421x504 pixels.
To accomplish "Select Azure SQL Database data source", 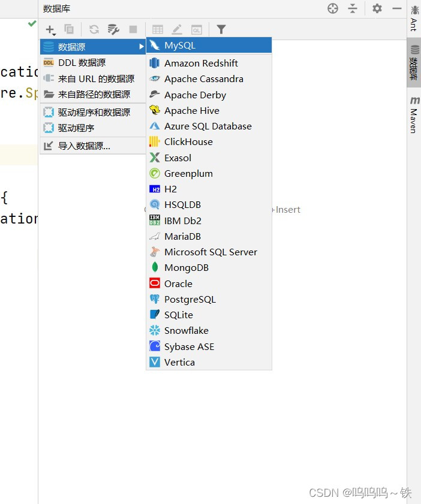I will click(x=209, y=126).
